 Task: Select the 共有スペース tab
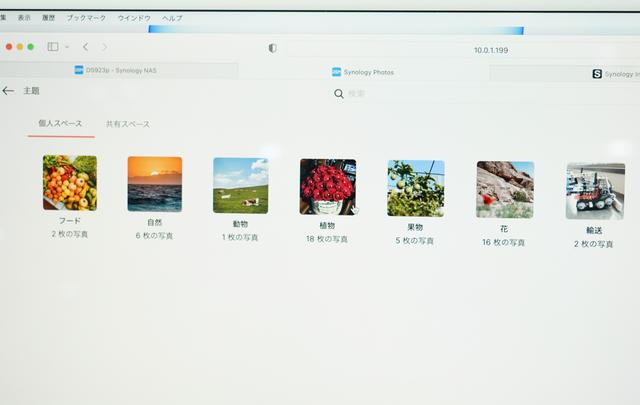(128, 124)
